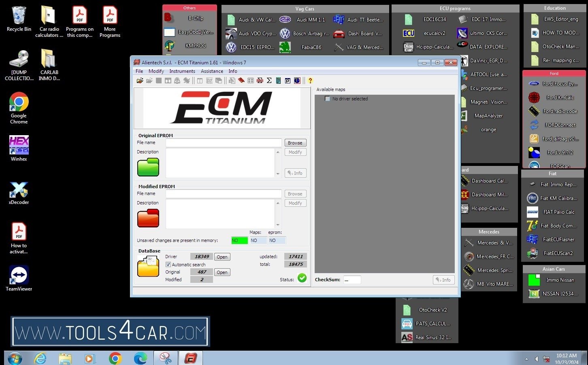The image size is (588, 365).
Task: Click the Open button beside Original count
Action: tap(222, 272)
